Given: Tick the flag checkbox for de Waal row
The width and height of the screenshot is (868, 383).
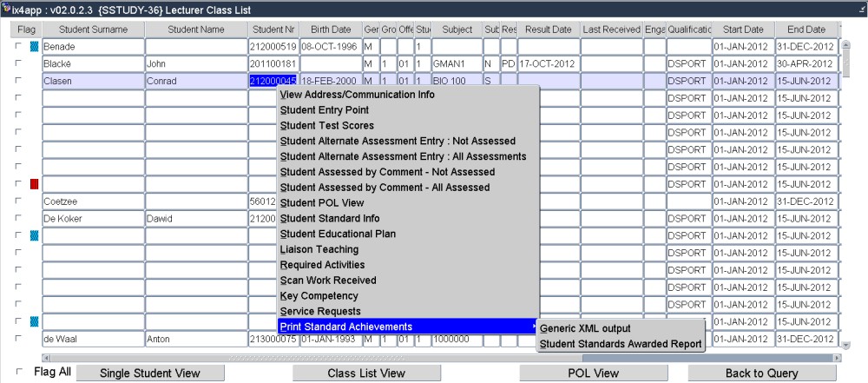Looking at the screenshot, I should point(19,338).
